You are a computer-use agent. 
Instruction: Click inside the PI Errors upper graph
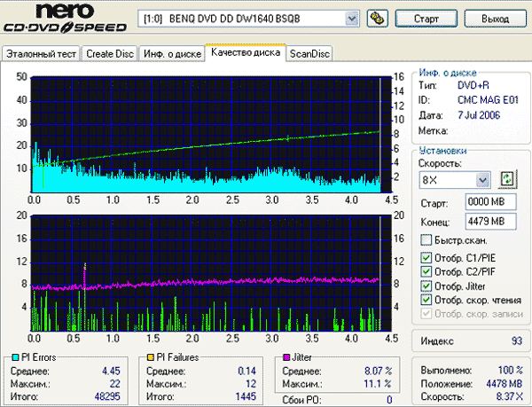click(x=211, y=135)
